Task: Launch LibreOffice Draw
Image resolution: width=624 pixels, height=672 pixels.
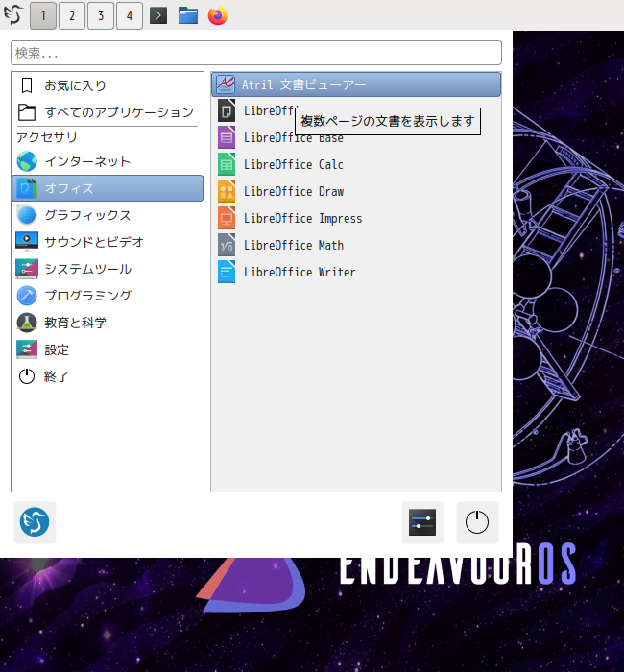Action: pyautogui.click(x=356, y=191)
